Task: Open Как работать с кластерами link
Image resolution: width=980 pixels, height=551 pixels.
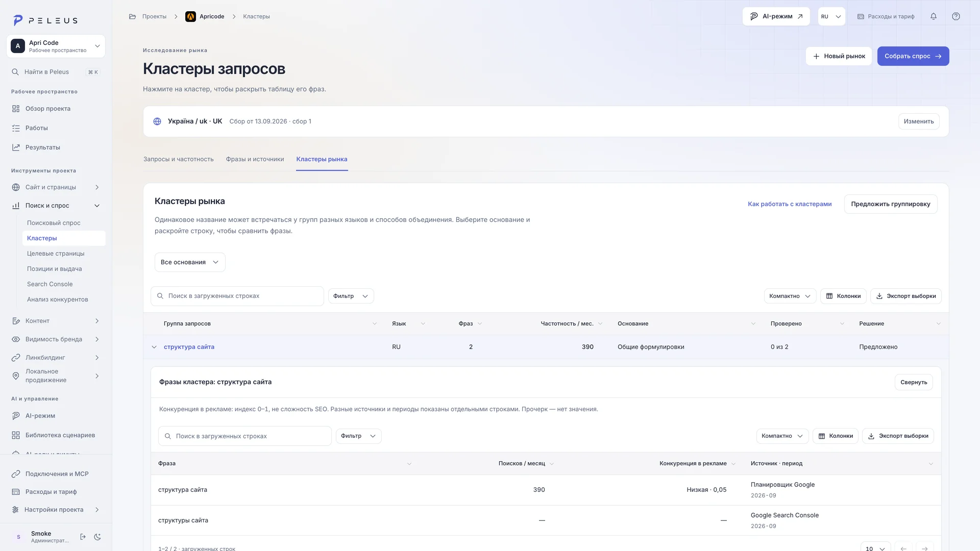Action: pyautogui.click(x=790, y=204)
